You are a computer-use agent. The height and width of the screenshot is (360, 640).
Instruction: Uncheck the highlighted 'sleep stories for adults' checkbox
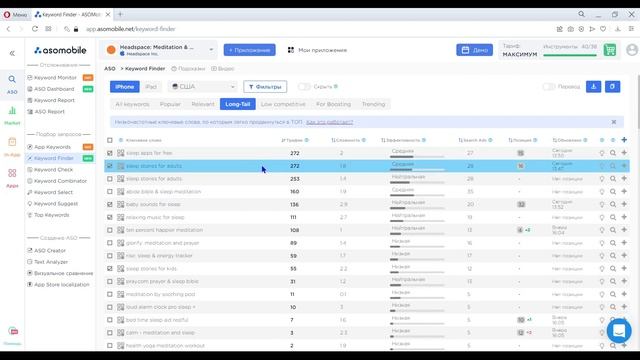click(110, 166)
